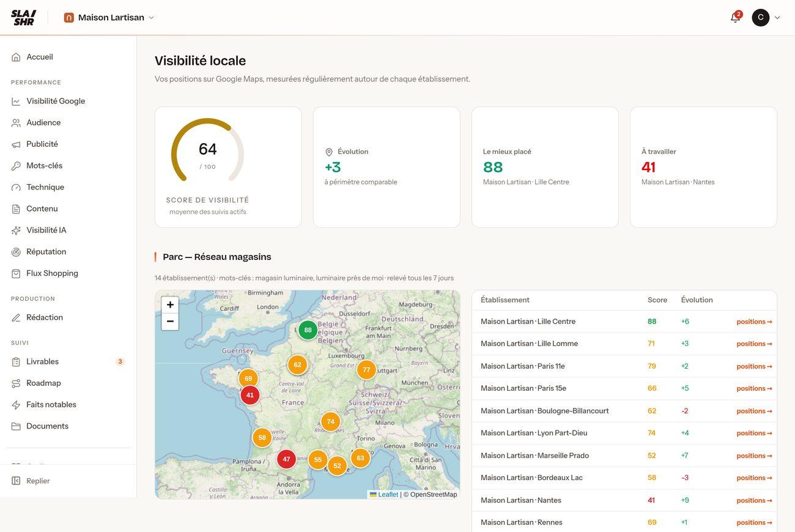795x532 pixels.
Task: Click the Contenu document icon
Action: (16, 209)
